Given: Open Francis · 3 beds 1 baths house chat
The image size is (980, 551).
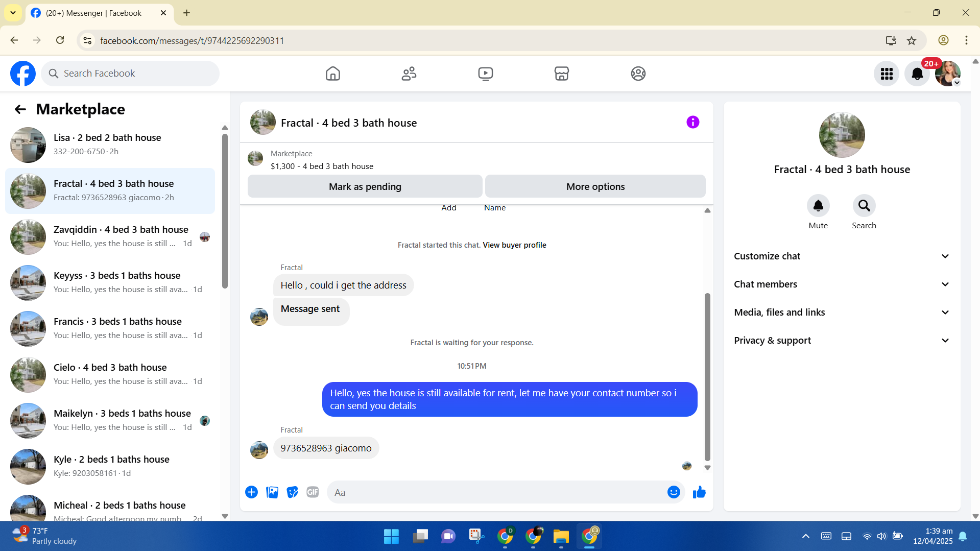Looking at the screenshot, I should pyautogui.click(x=110, y=329).
